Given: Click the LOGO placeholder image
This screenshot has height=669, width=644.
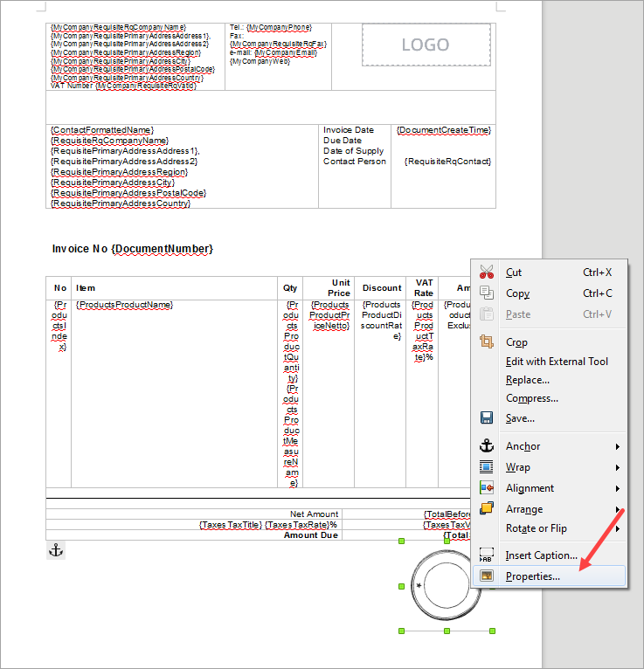Looking at the screenshot, I should [x=426, y=45].
